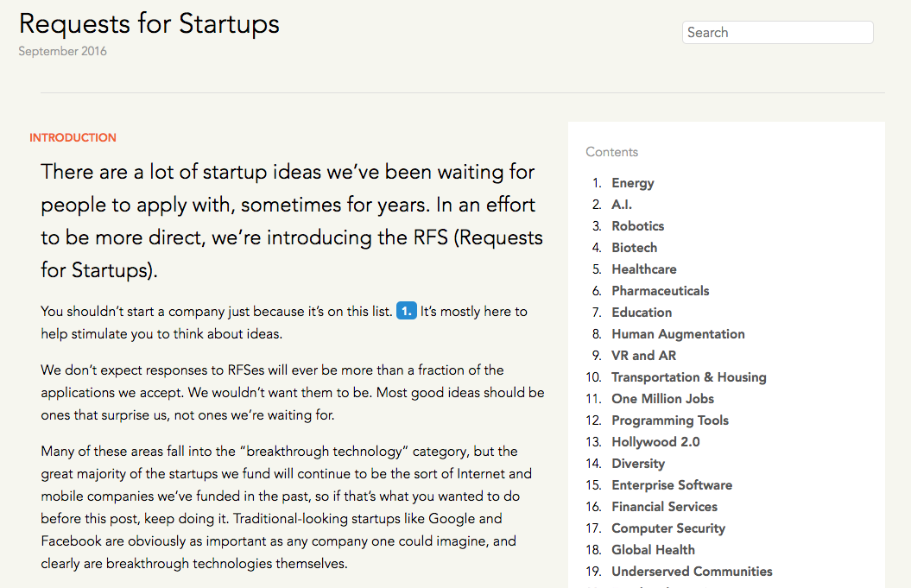The width and height of the screenshot is (911, 588).
Task: Navigate to Healthcare entry
Action: (643, 269)
